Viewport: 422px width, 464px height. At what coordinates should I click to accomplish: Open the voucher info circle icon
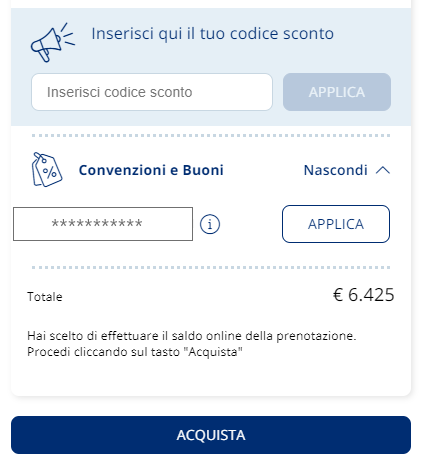tap(210, 224)
